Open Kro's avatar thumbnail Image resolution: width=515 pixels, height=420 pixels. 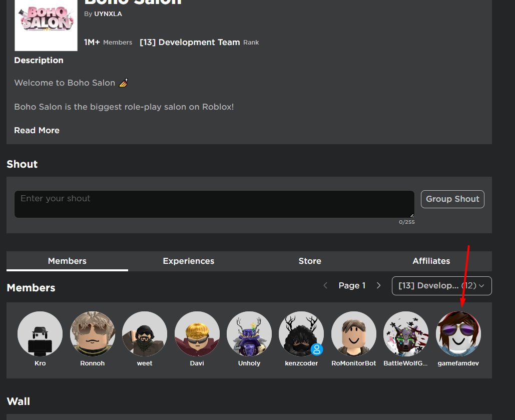pos(40,334)
